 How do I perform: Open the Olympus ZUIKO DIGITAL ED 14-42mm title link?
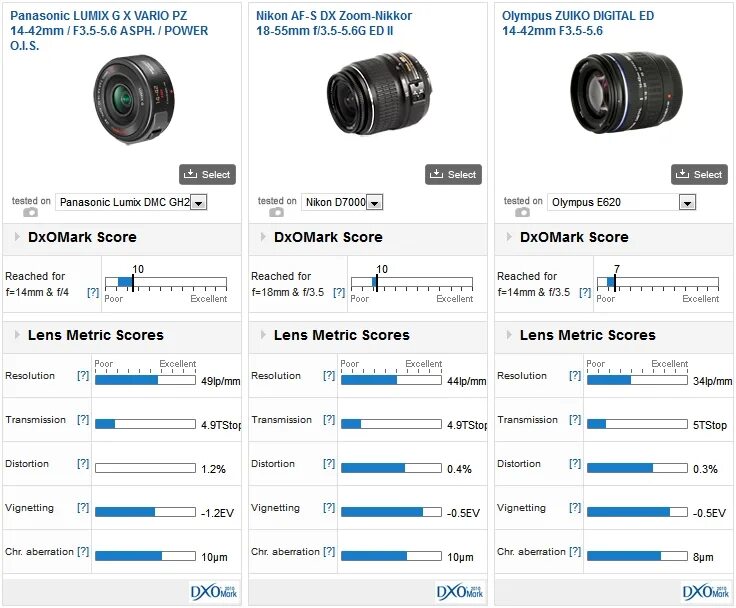pos(578,23)
